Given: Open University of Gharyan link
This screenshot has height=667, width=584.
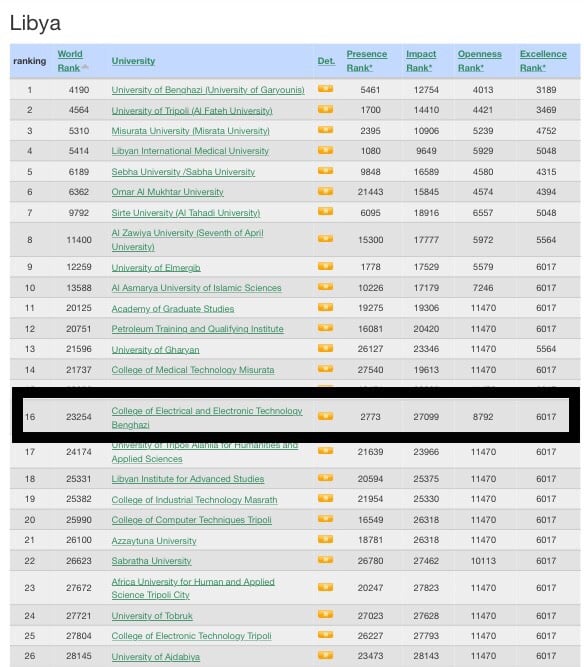Looking at the screenshot, I should coord(155,350).
